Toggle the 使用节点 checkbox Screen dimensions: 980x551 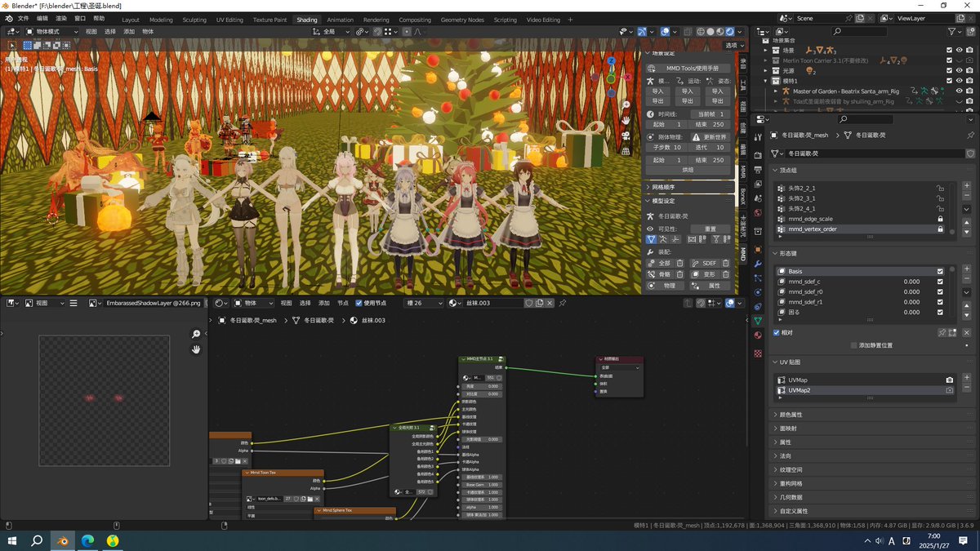coord(359,303)
